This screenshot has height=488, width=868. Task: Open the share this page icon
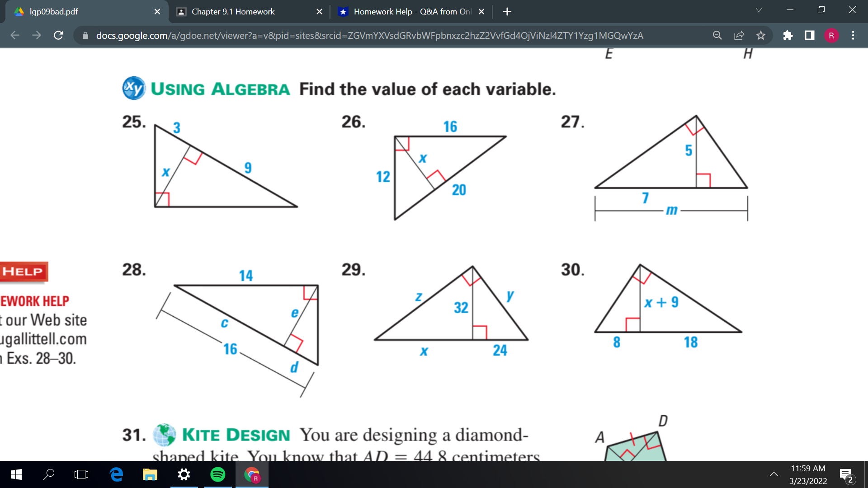point(739,35)
